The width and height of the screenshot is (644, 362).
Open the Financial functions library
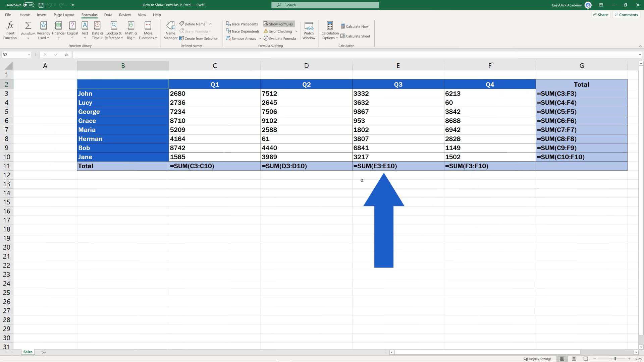tap(58, 31)
